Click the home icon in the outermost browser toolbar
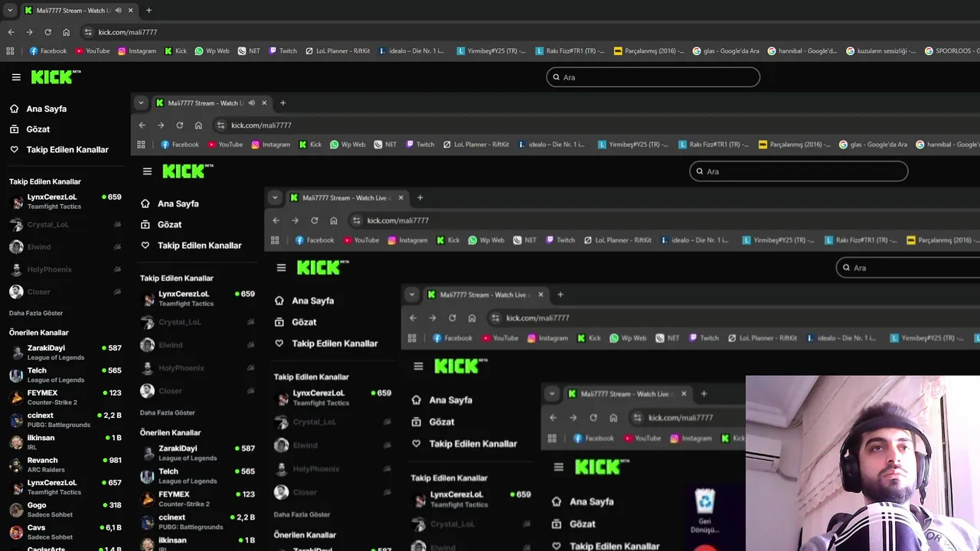The width and height of the screenshot is (980, 551). (66, 32)
